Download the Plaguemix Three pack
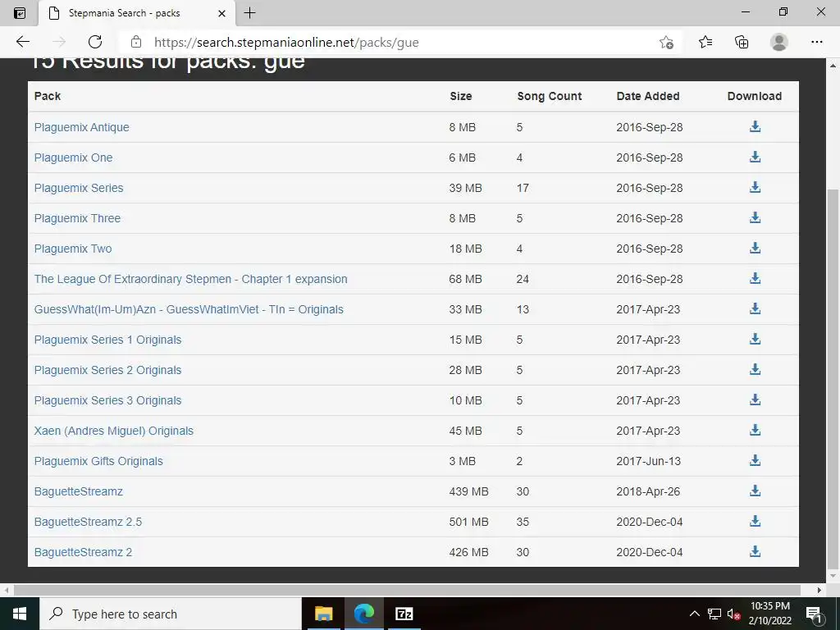Image resolution: width=840 pixels, height=630 pixels. tap(755, 217)
